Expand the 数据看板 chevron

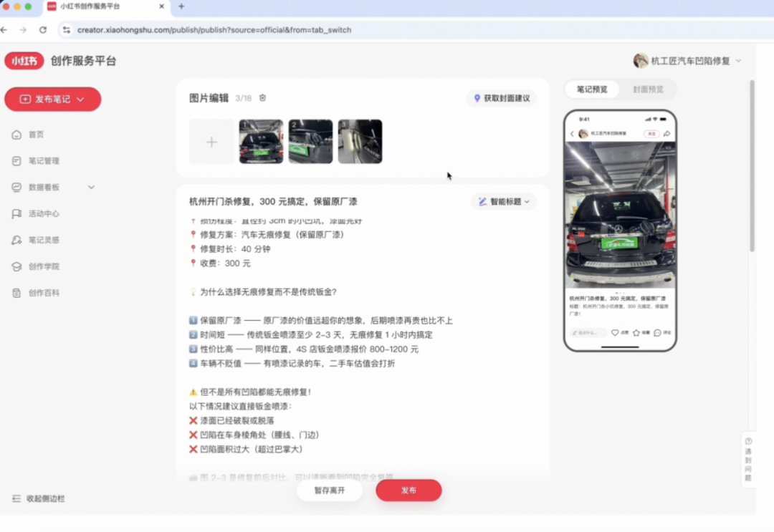90,187
